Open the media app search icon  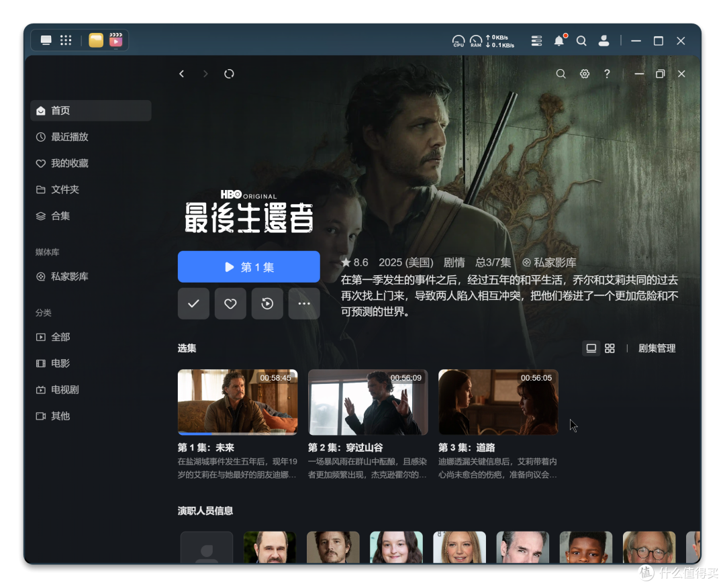pos(561,74)
